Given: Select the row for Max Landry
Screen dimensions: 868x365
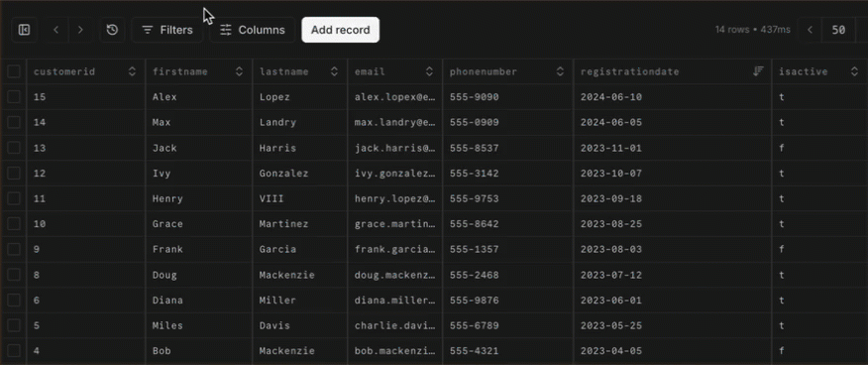Looking at the screenshot, I should pyautogui.click(x=14, y=122).
